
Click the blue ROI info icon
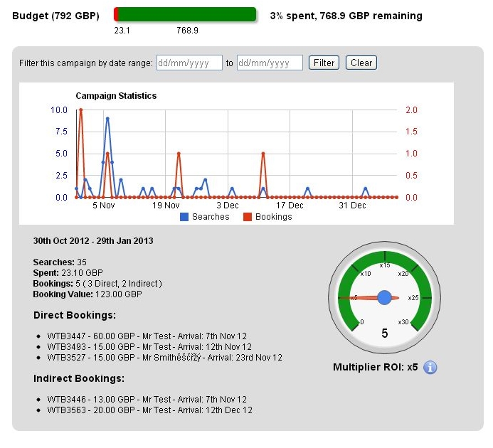(430, 368)
